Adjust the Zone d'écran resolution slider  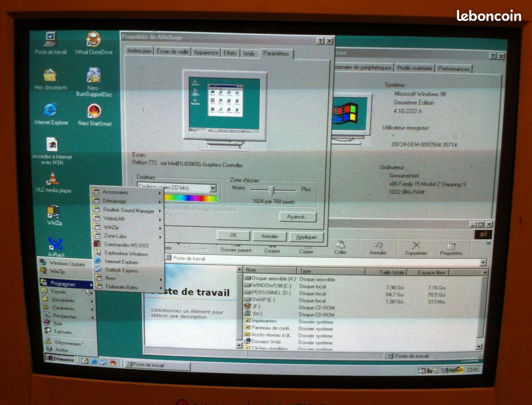pyautogui.click(x=272, y=190)
